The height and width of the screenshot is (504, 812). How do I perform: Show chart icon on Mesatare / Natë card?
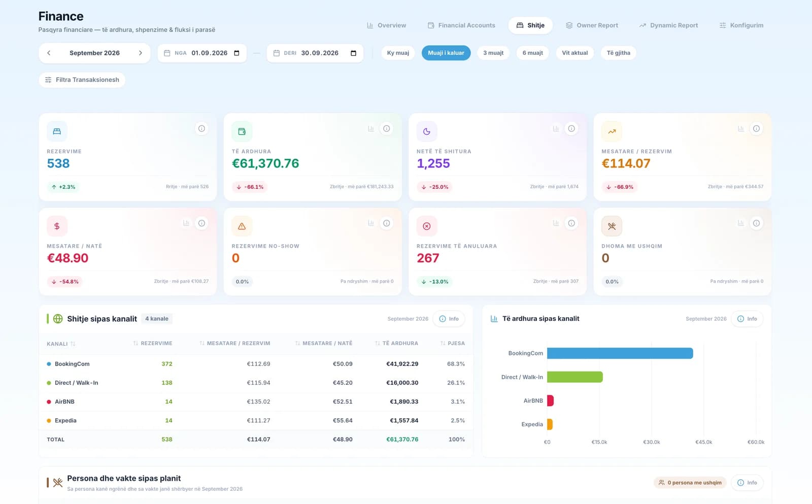[x=186, y=223]
